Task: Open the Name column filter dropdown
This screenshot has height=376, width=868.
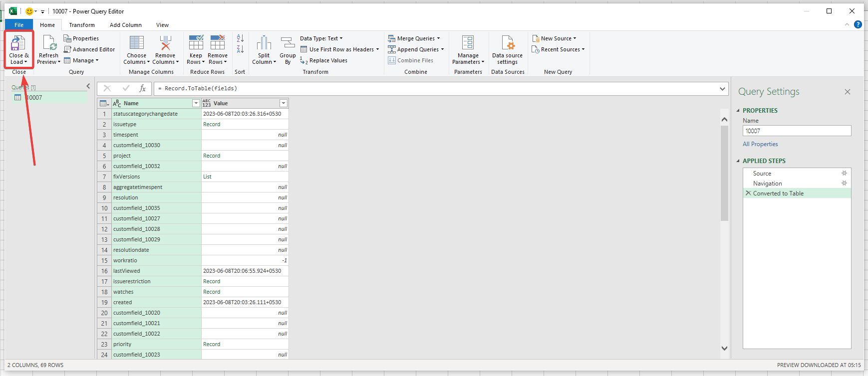Action: point(196,103)
